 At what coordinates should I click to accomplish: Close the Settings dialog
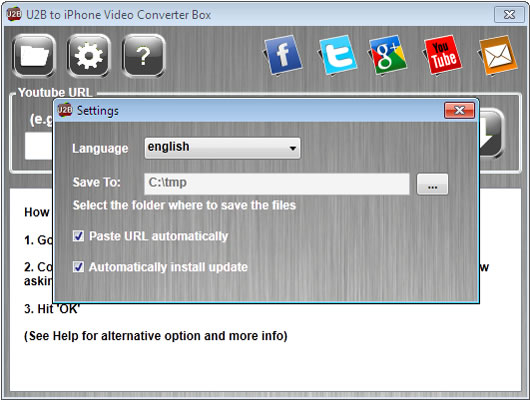[459, 110]
